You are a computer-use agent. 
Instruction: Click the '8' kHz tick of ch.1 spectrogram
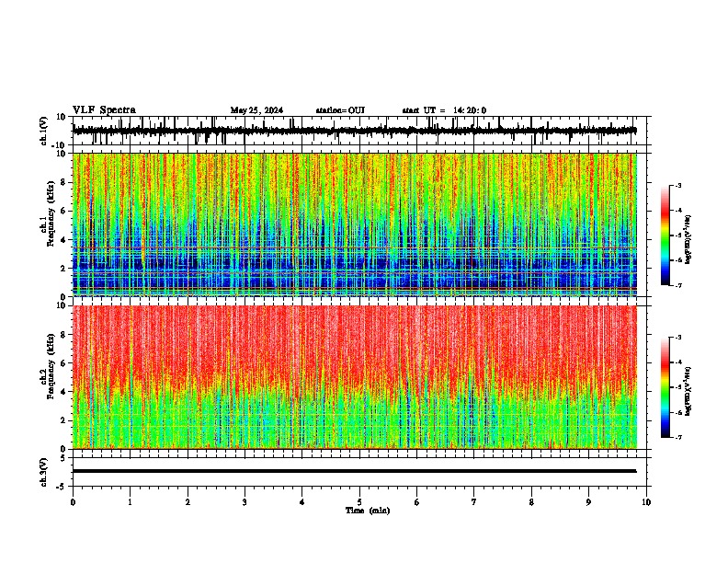pyautogui.click(x=64, y=182)
